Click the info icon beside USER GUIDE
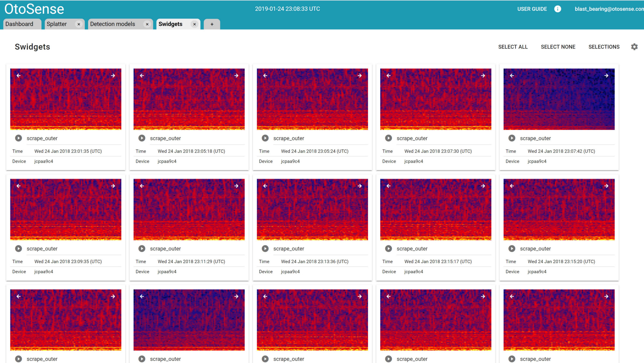Screen dimensions: 644x363 click(x=558, y=9)
